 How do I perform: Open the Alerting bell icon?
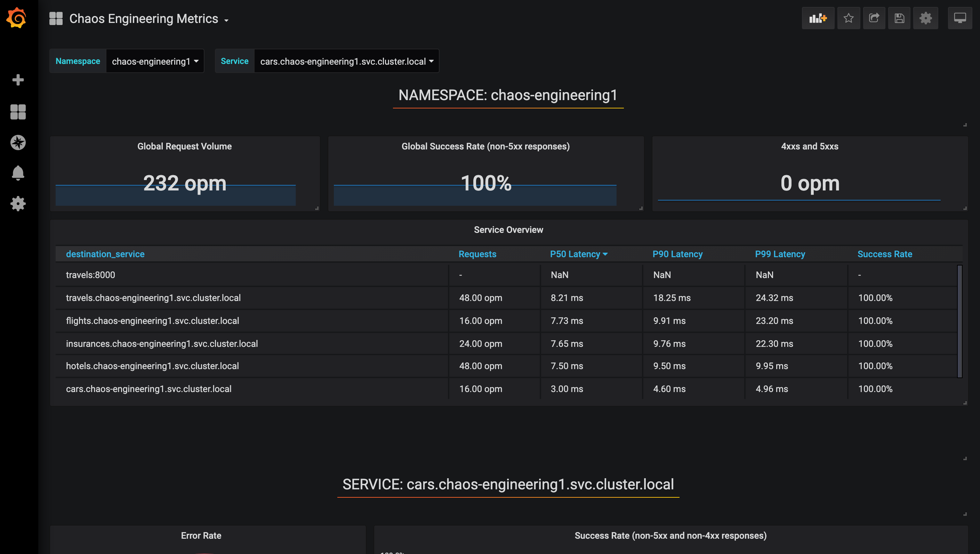click(18, 173)
